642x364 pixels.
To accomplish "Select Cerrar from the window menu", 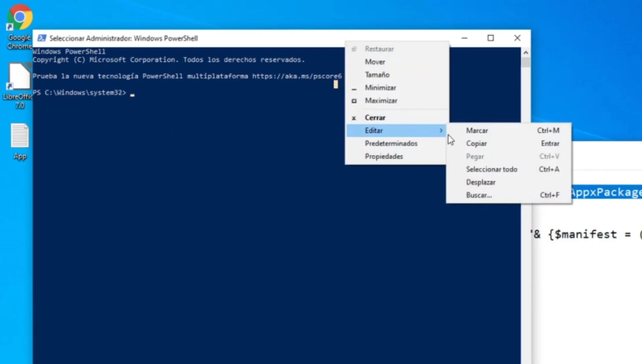I will pos(397,118).
